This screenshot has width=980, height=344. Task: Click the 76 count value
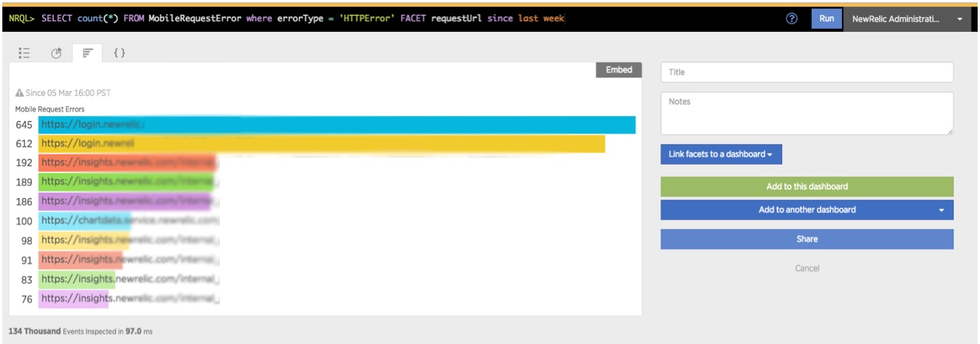(x=27, y=298)
